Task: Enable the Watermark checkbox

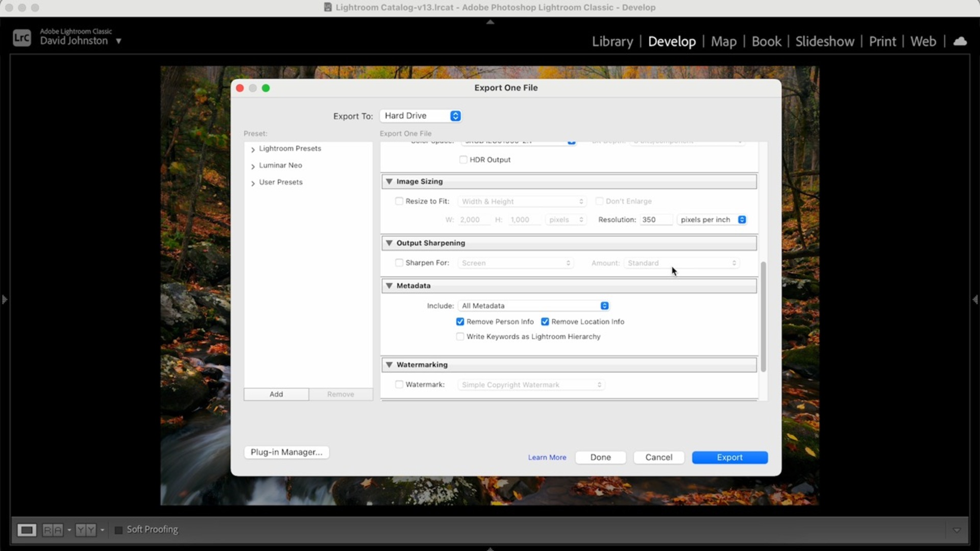Action: tap(399, 385)
